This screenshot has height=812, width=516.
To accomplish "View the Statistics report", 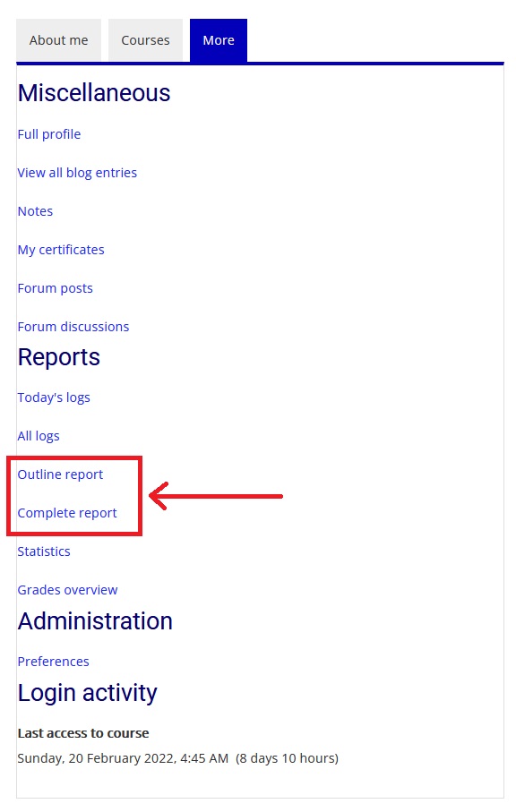I will (x=44, y=551).
